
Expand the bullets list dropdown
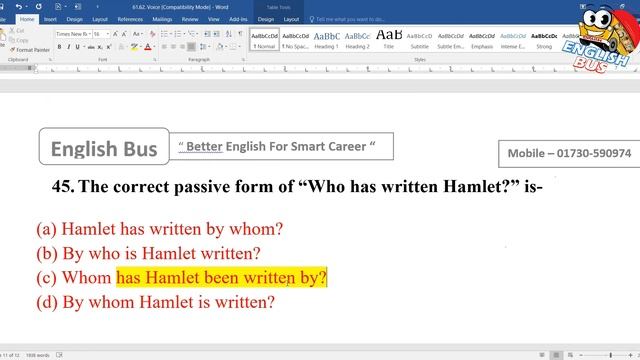click(x=171, y=34)
